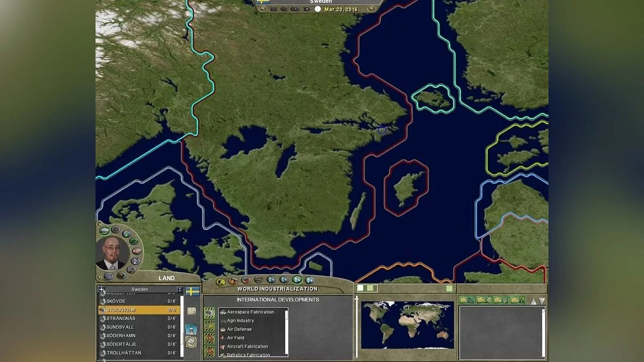Open the grid calendar icon beside city list
Viewport: 644px width, 362px height.
(x=192, y=312)
